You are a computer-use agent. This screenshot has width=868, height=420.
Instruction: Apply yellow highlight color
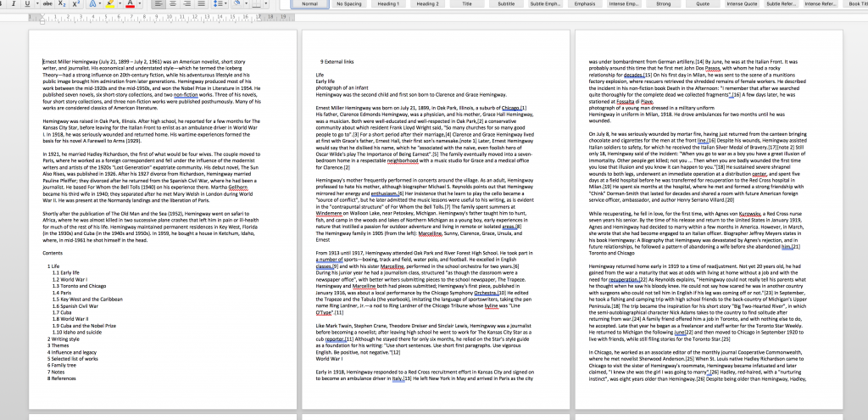(x=109, y=3)
